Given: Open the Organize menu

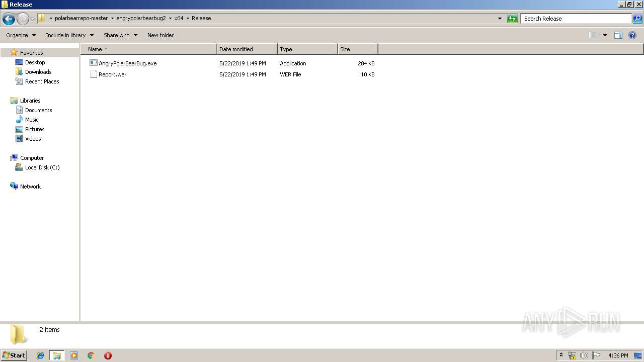Looking at the screenshot, I should tap(21, 35).
